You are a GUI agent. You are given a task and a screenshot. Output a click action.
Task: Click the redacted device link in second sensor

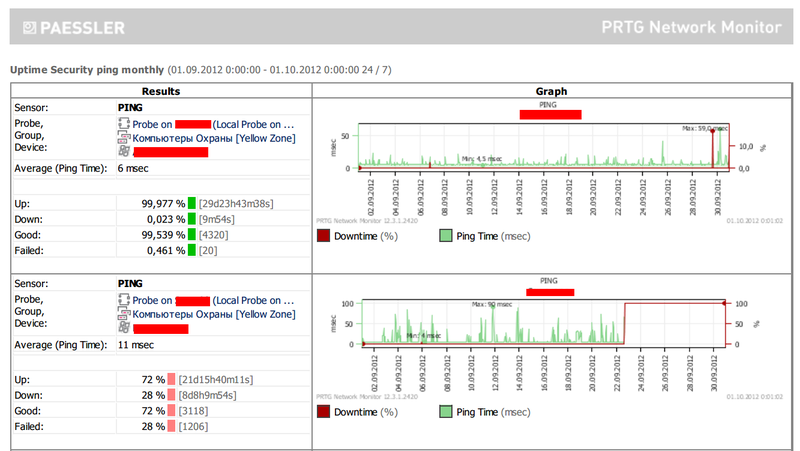(161, 329)
